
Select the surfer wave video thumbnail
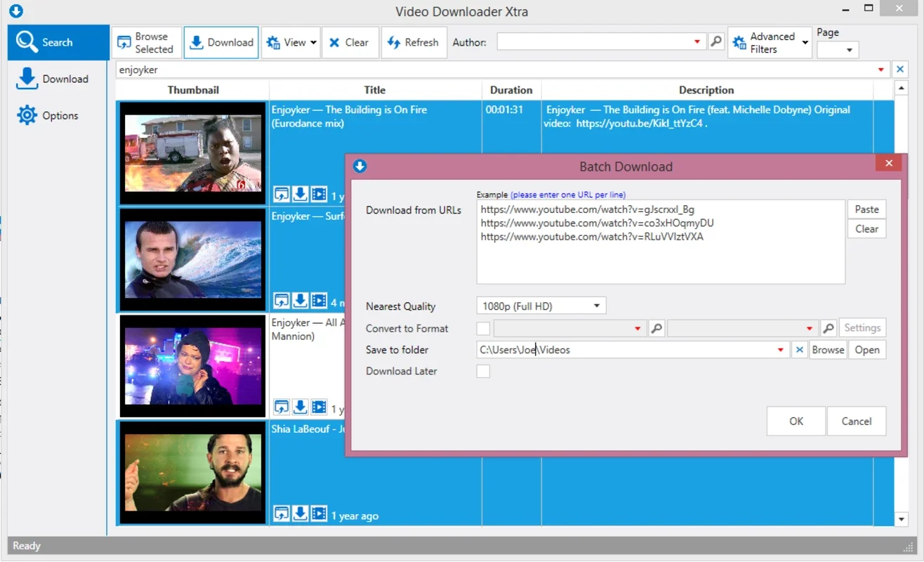(192, 259)
